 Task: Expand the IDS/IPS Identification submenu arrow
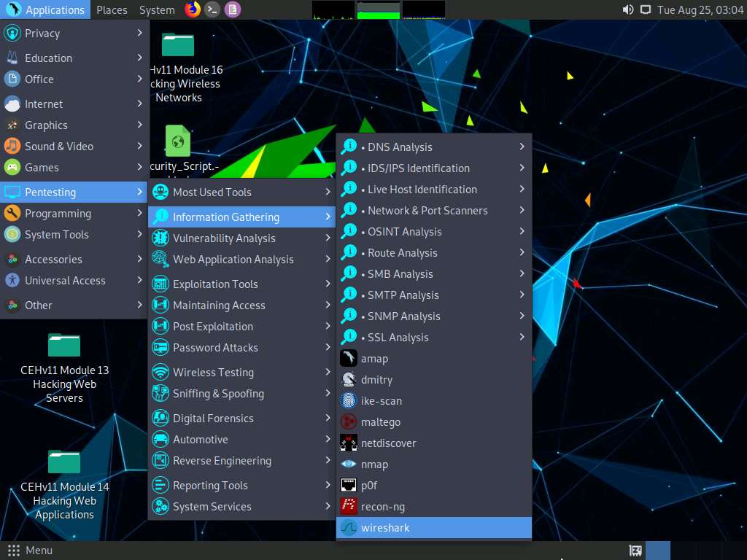point(522,168)
